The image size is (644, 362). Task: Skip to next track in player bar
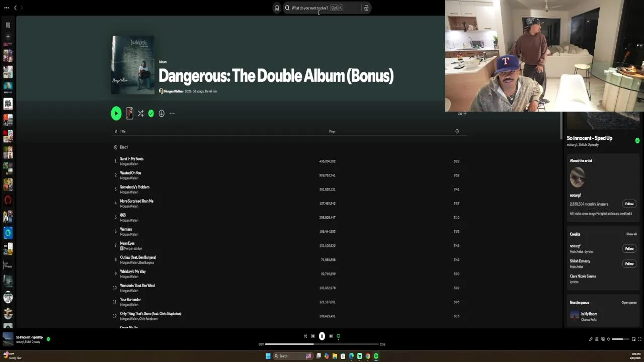click(x=331, y=336)
